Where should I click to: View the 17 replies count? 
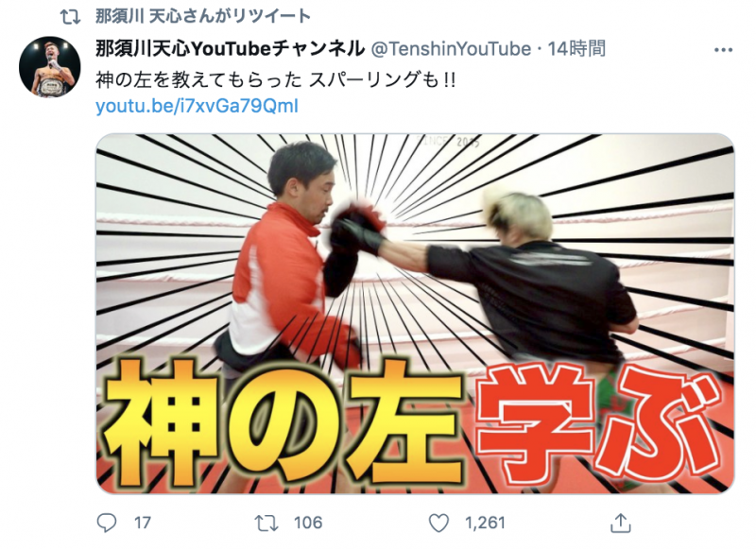pos(143,523)
